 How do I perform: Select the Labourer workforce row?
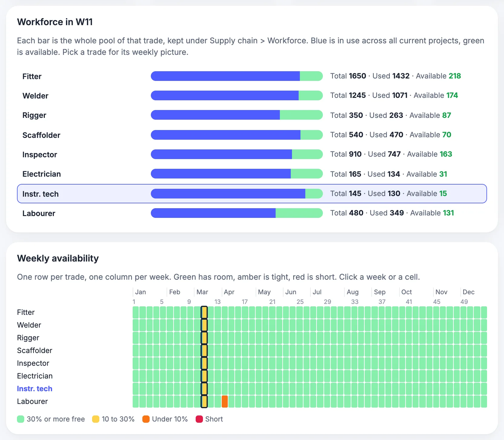coord(252,213)
